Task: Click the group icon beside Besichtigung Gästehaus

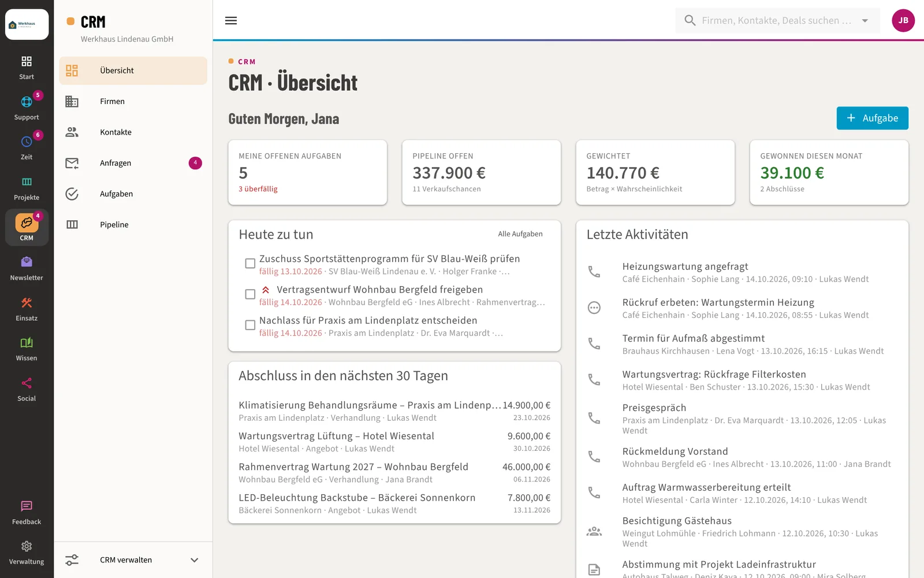Action: point(594,531)
